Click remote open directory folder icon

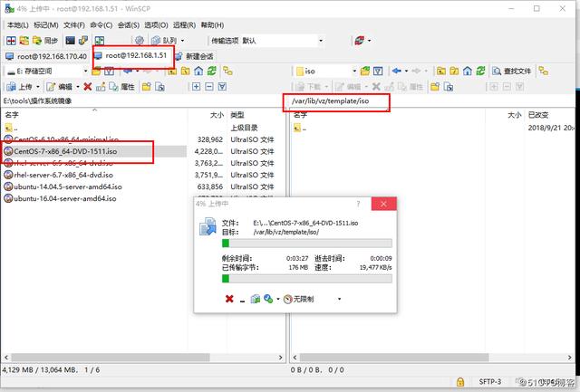coord(365,72)
